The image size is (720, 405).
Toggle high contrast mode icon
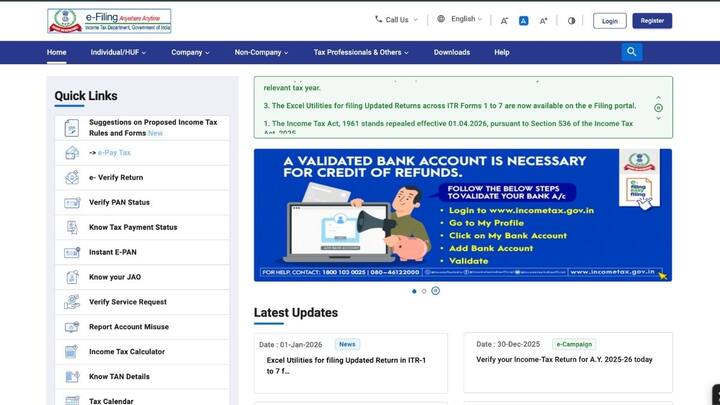(571, 21)
